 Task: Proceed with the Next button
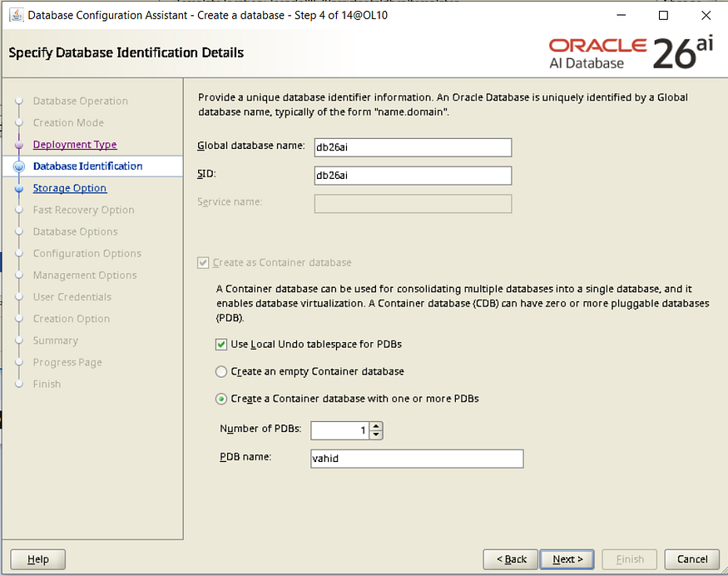pos(567,559)
